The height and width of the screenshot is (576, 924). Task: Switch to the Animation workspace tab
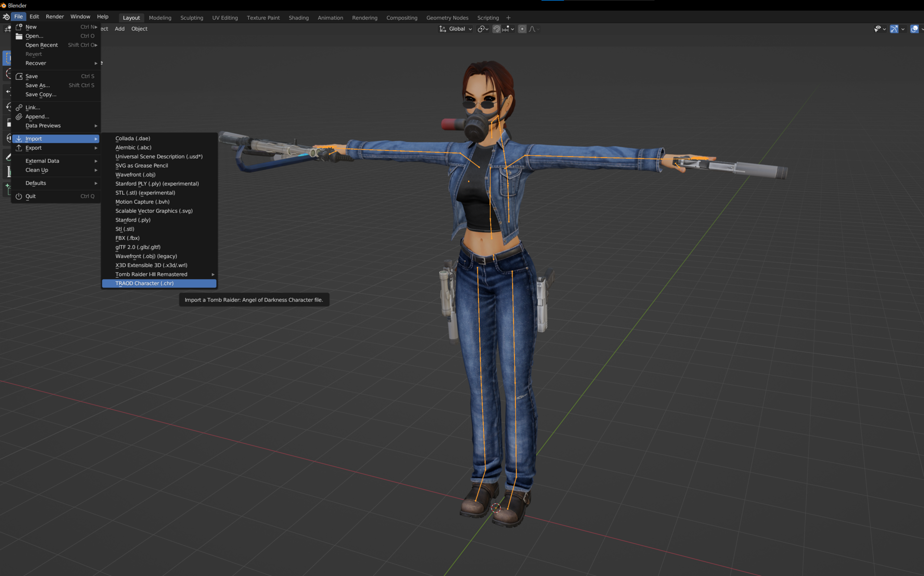coord(330,18)
